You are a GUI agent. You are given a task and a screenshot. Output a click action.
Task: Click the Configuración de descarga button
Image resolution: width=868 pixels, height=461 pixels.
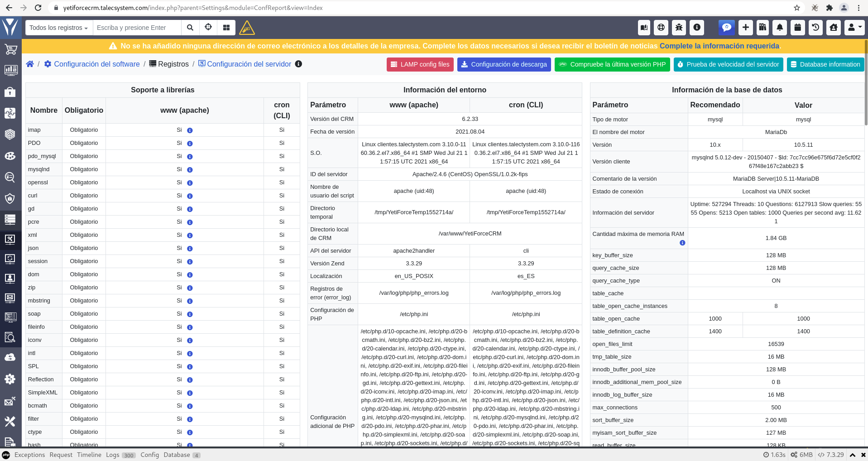pyautogui.click(x=504, y=64)
